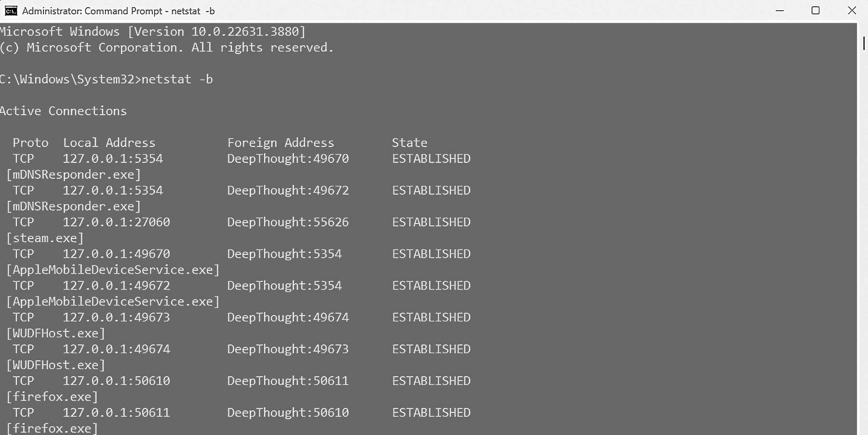Viewport: 868px width, 435px height.
Task: Click the ESTABLISHED state on the steam.exe connection
Action: click(x=431, y=222)
